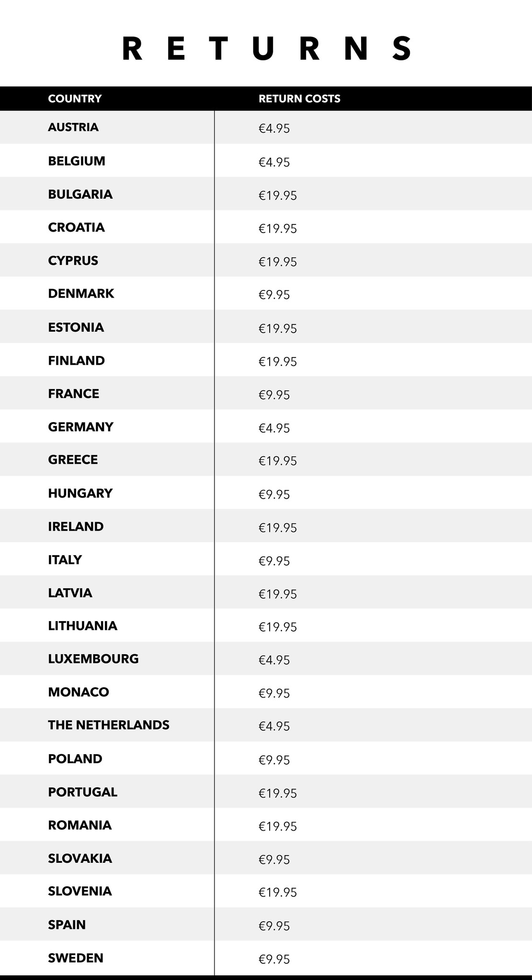Select the RETURN COSTS column header
This screenshot has height=980, width=532.
(x=299, y=99)
